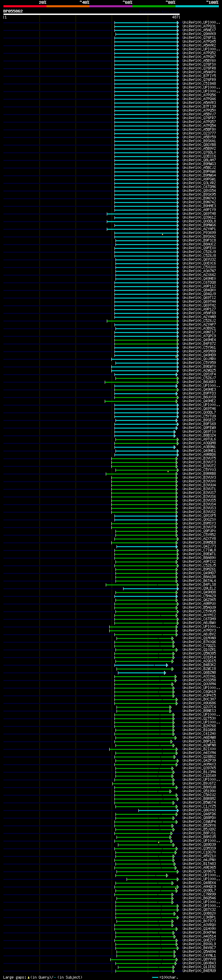Open hit UniRef100_B8B3Z4

tap(199, 436)
